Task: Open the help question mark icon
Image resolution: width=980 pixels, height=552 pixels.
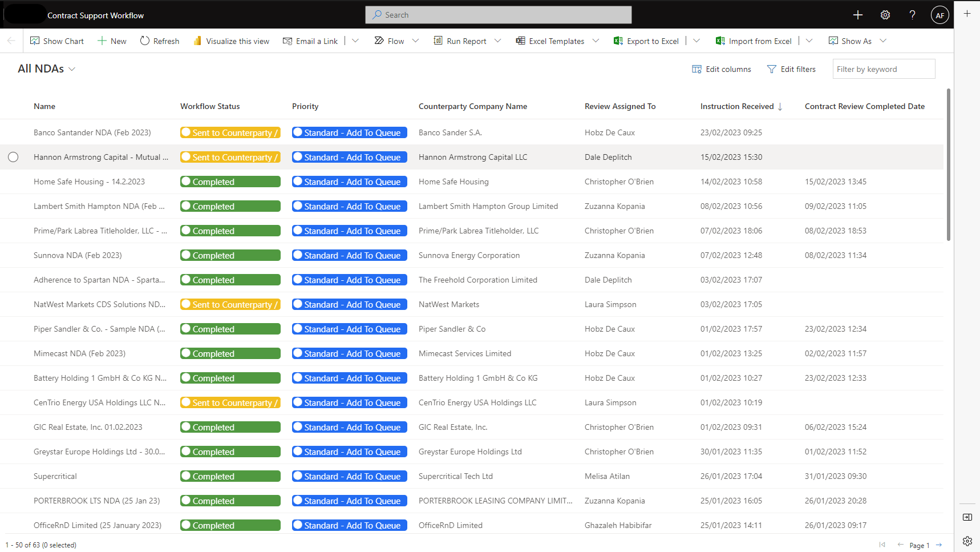Action: (912, 15)
